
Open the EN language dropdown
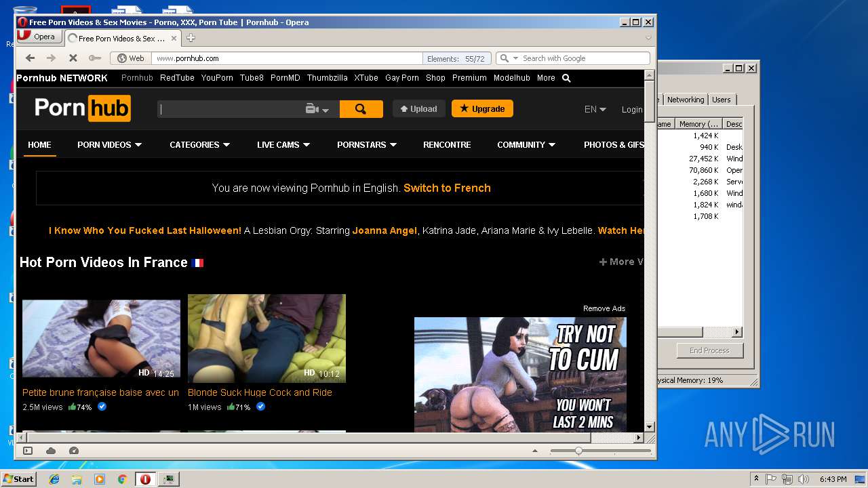[595, 109]
